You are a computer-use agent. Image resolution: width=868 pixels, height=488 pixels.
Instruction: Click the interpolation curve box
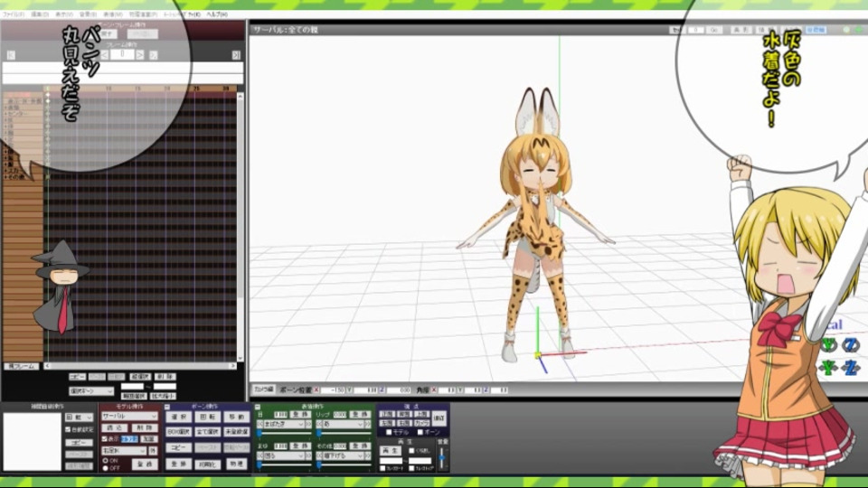pos(33,442)
